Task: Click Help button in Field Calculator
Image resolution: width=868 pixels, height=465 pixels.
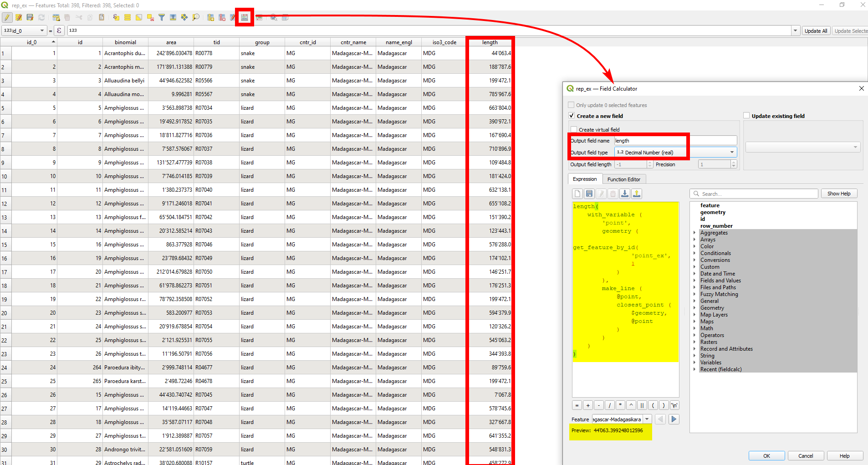Action: click(845, 455)
